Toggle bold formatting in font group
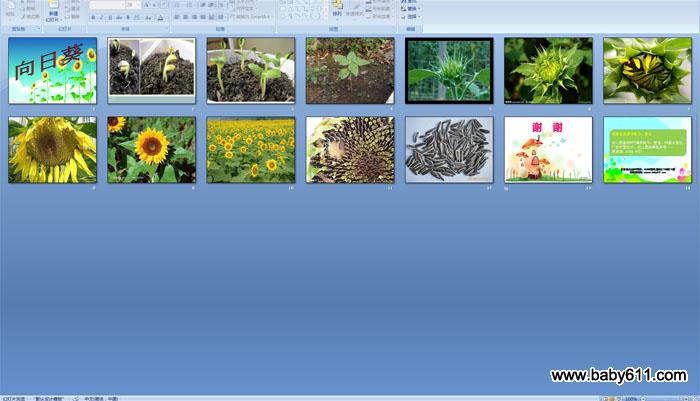 tap(92, 17)
